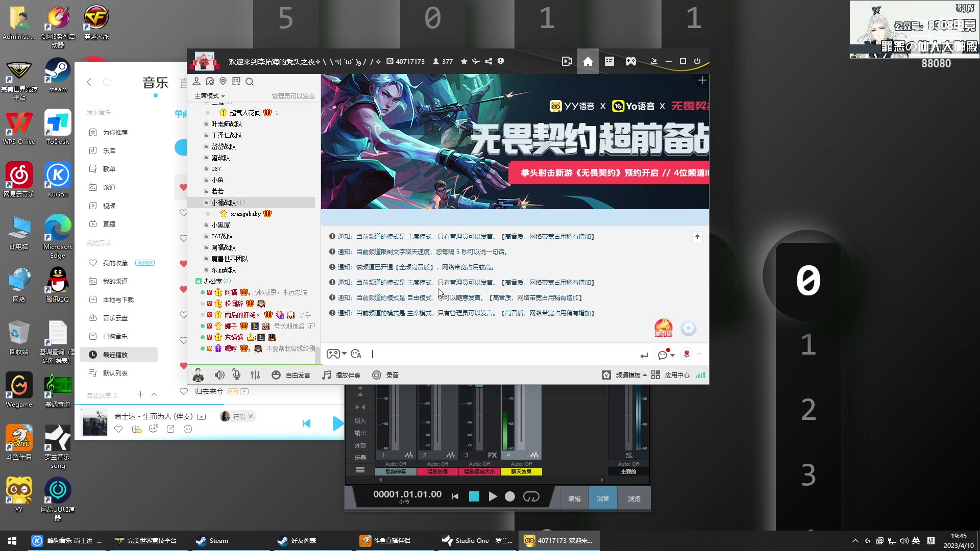Image resolution: width=980 pixels, height=551 pixels.
Task: Open the games panel icon in YY title bar
Action: pos(631,61)
